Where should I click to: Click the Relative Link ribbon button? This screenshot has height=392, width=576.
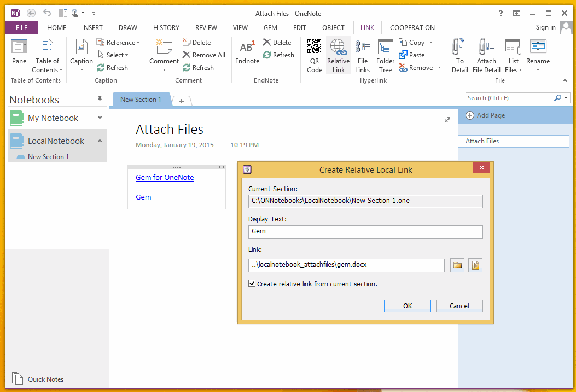(x=339, y=56)
